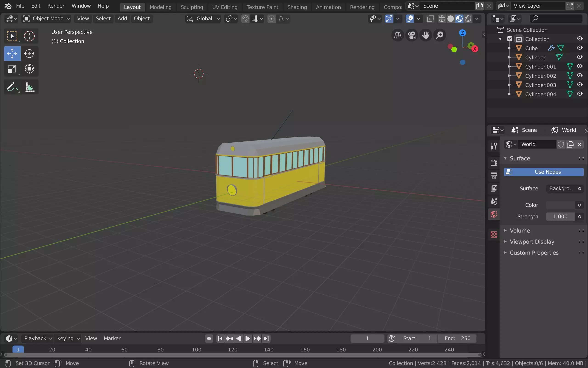Open the Scene properties tab
This screenshot has height=368, width=588.
[x=494, y=201]
